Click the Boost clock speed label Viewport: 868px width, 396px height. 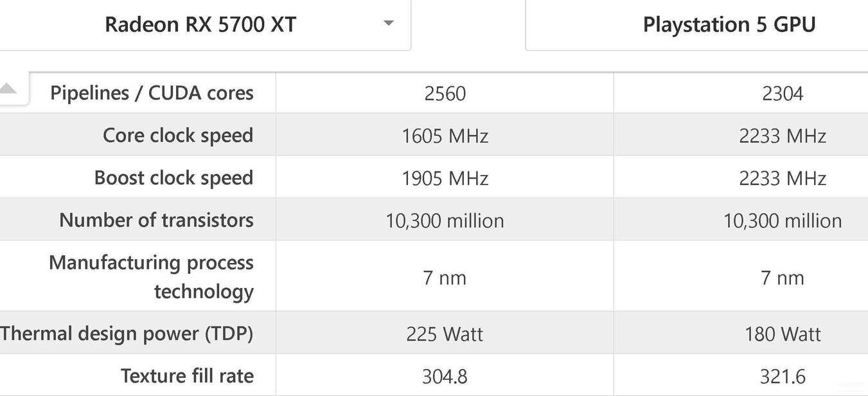[173, 178]
